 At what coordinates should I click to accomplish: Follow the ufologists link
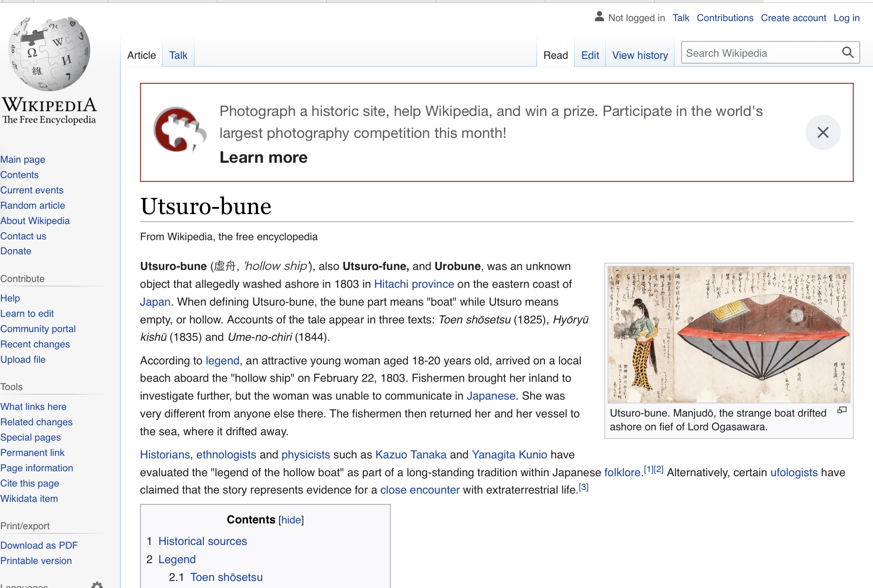(x=794, y=472)
